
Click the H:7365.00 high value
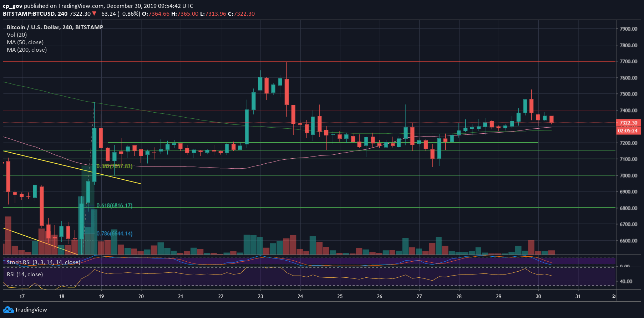click(185, 14)
